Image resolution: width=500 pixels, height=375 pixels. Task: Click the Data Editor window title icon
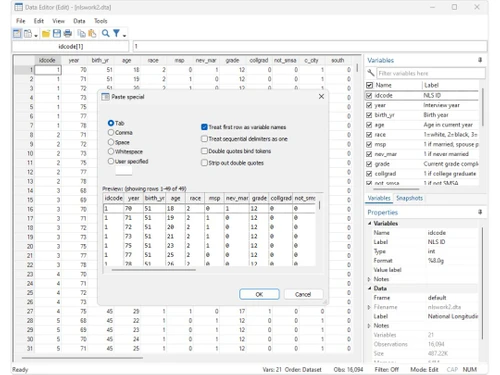click(18, 7)
